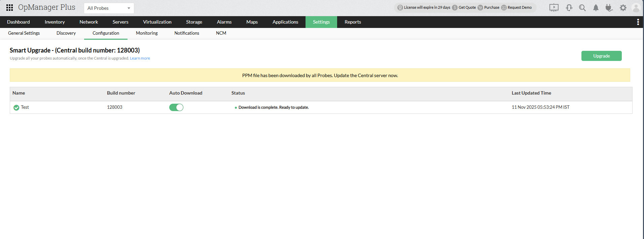Click the green check icon beside Test
This screenshot has height=239, width=644.
pyautogui.click(x=16, y=107)
